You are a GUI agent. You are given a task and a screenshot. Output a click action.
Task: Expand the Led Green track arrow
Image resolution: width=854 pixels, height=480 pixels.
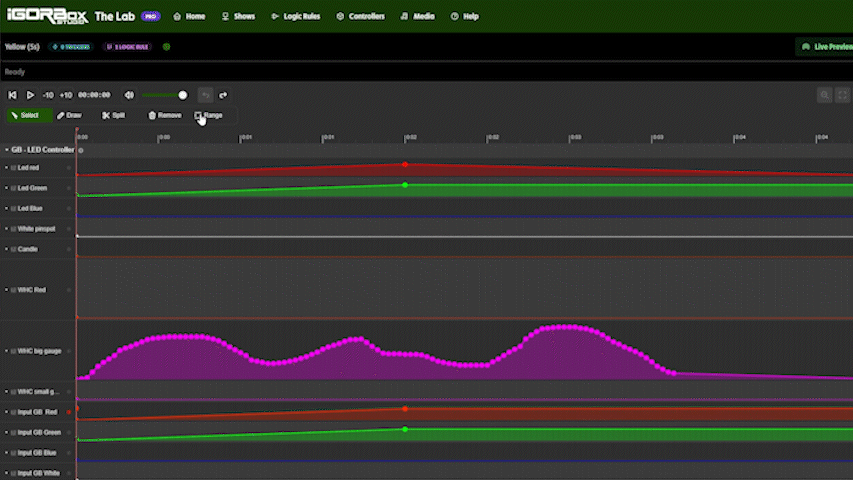(7, 188)
